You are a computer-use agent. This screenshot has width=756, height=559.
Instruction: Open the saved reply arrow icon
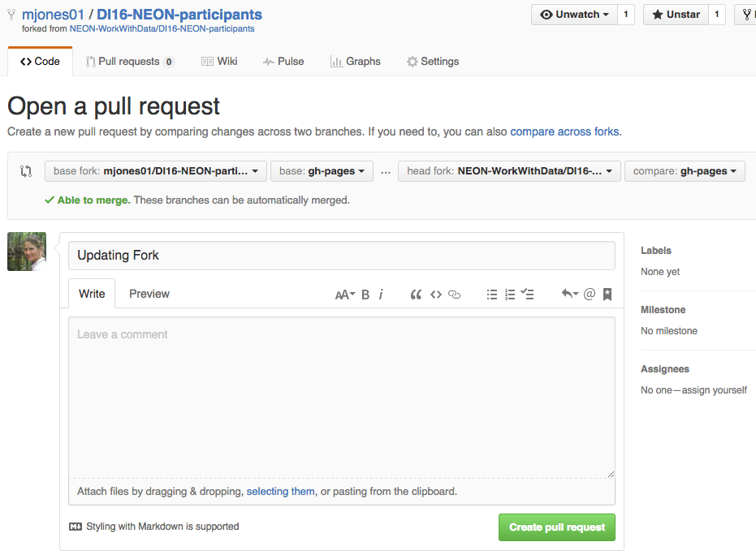click(569, 294)
